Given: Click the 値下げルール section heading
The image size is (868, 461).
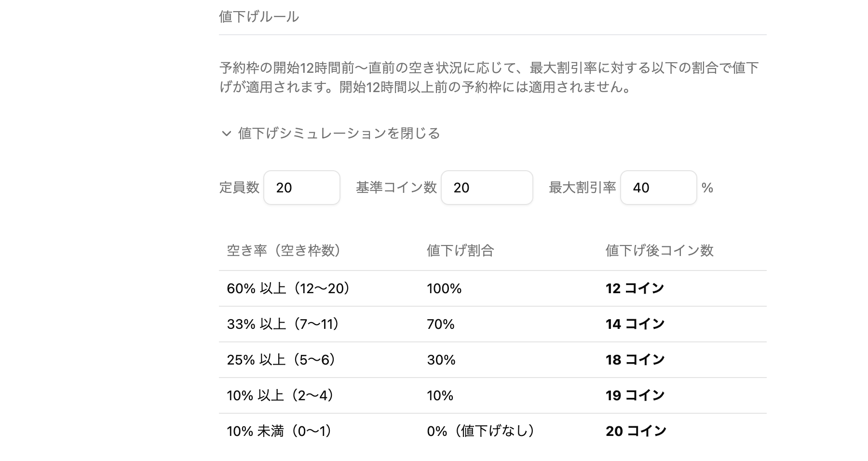Looking at the screenshot, I should coord(259,17).
